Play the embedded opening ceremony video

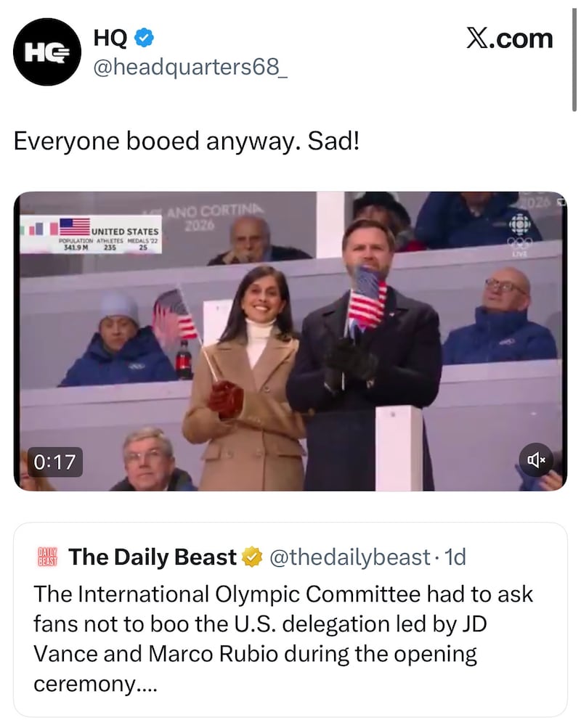coord(290,341)
